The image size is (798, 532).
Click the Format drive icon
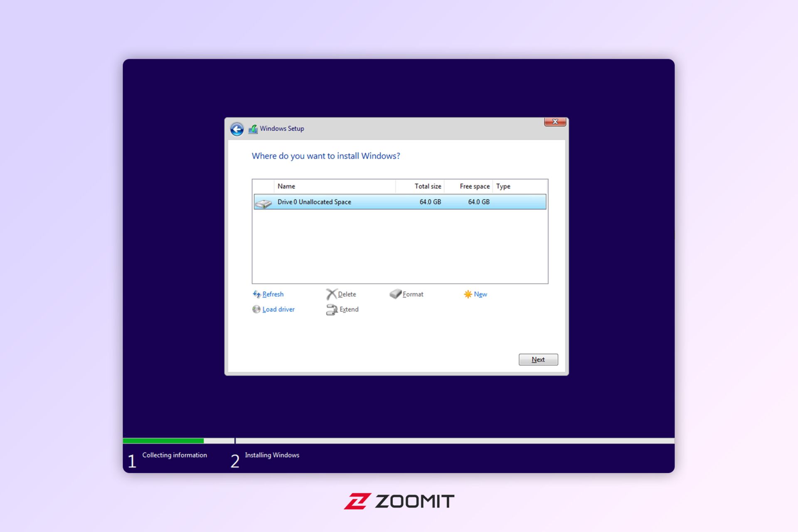[395, 294]
